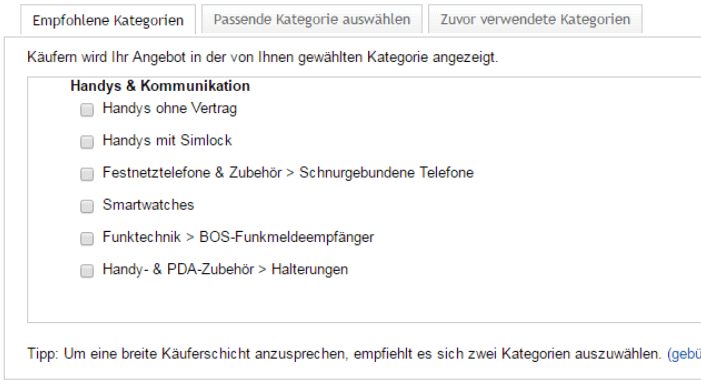Image resolution: width=701 pixels, height=387 pixels.
Task: Click the 'Handys mit Simlock' label text
Action: [167, 140]
